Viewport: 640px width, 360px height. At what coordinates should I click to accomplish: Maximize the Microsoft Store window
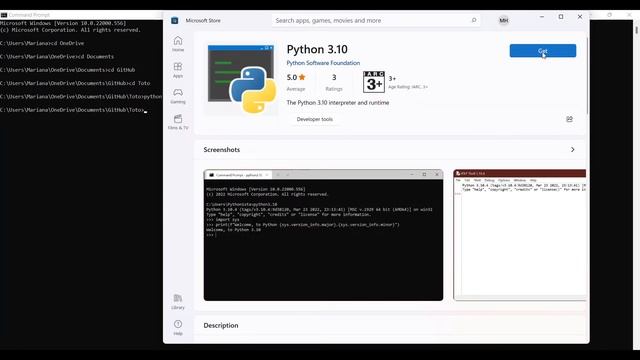click(561, 17)
